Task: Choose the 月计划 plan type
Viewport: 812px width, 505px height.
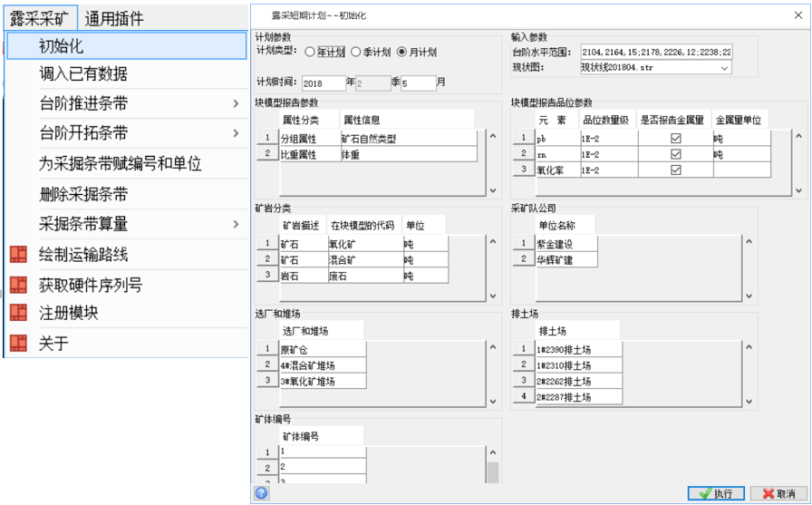Action: point(402,52)
